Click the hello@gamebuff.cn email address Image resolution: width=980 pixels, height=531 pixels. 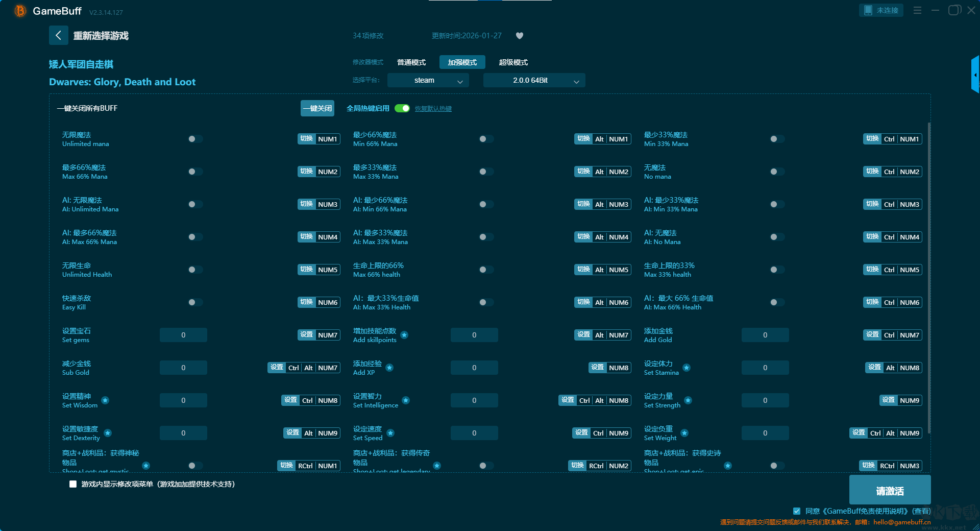[902, 522]
